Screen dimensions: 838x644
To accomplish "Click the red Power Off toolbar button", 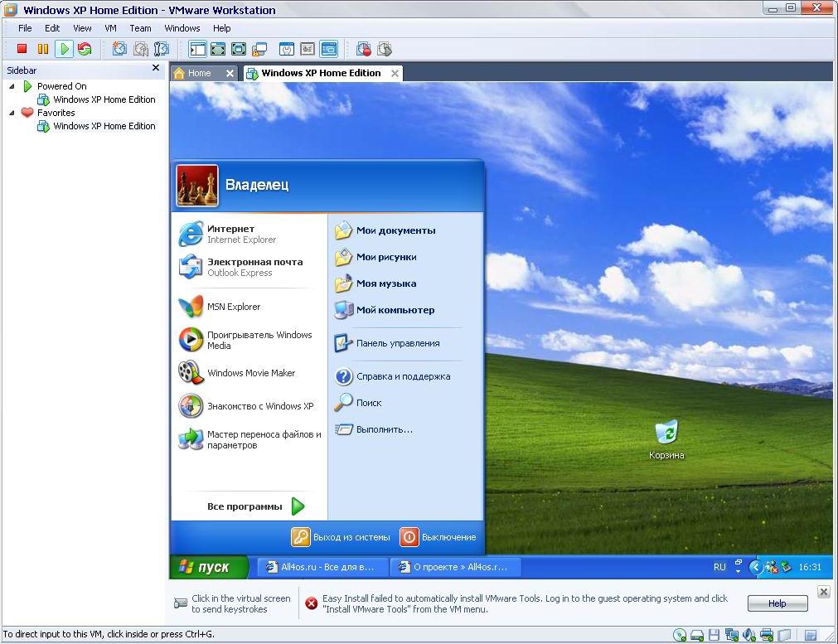I will coord(22,49).
